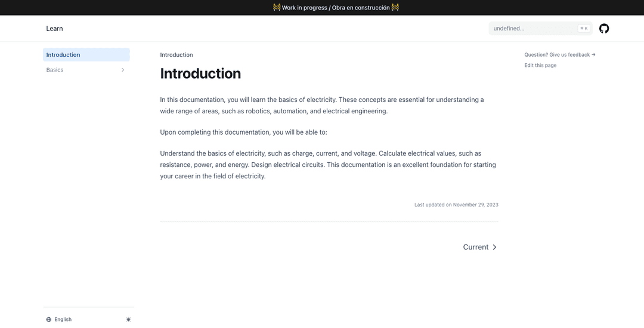
Task: Click the Introduction breadcrumb text
Action: (176, 55)
